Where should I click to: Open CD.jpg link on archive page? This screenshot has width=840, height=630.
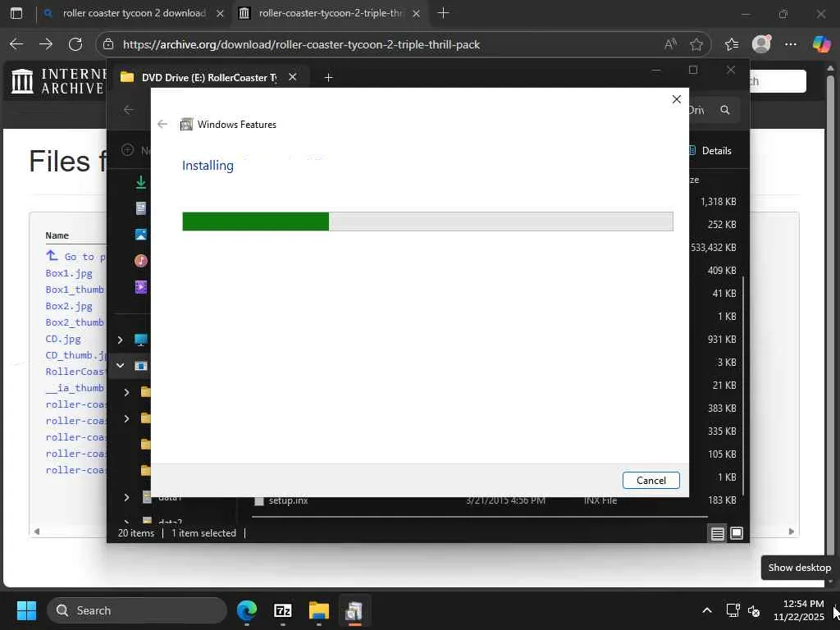point(63,339)
